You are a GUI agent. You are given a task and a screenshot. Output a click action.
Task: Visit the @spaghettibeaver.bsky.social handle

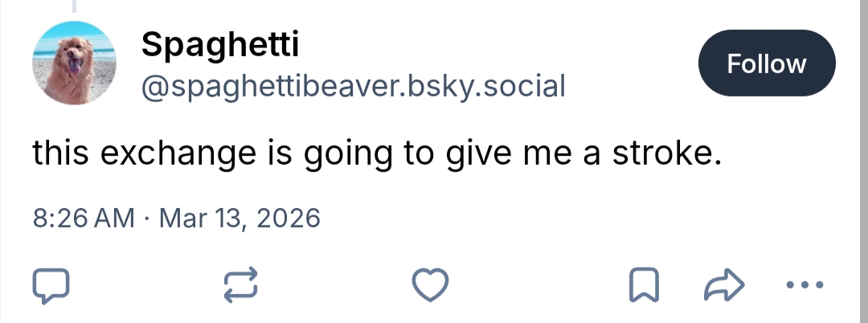[x=353, y=85]
